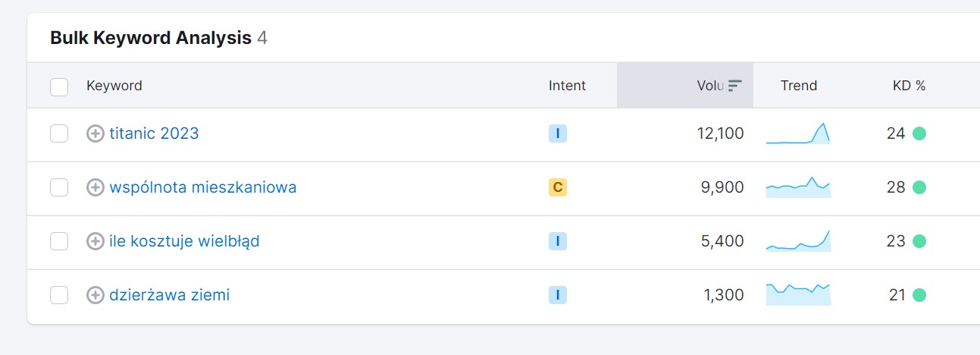Click plus icon next to ile kosztuje wielbłąd
The image size is (980, 355).
(95, 241)
